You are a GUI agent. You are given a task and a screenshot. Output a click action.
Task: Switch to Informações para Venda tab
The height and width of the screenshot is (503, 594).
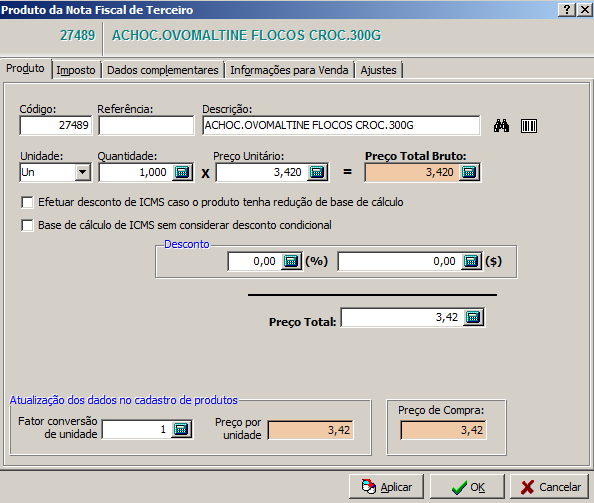coord(289,70)
